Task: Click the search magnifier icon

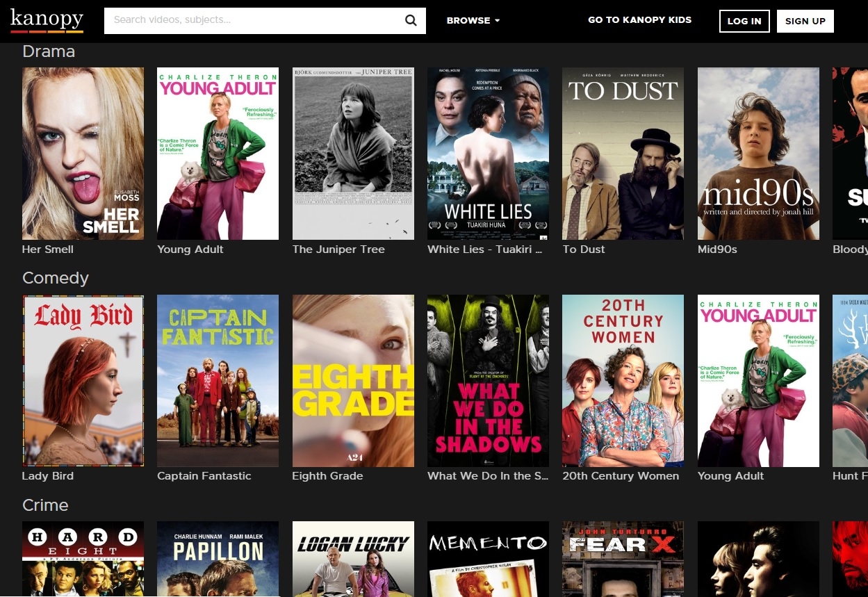Action: pos(411,21)
